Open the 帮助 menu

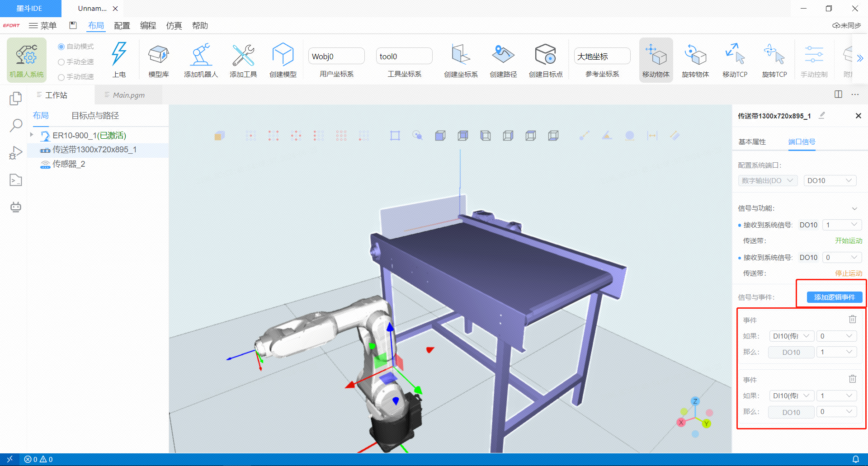[x=200, y=25]
